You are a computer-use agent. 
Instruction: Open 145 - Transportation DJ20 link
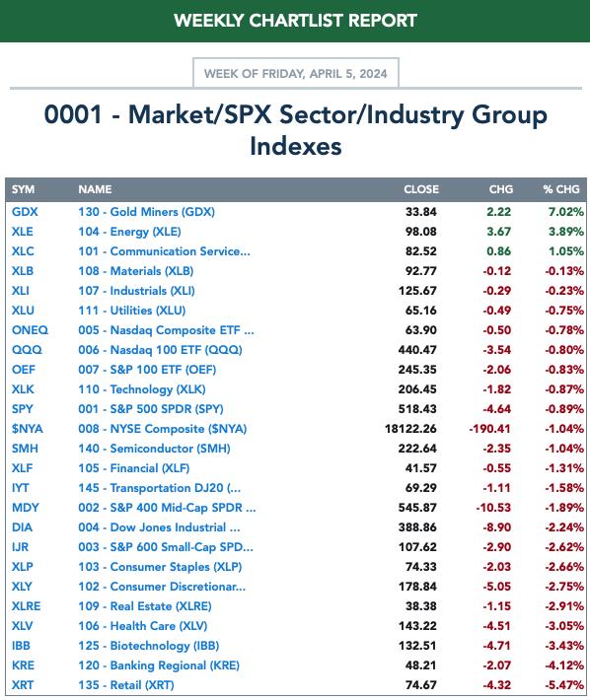coord(160,487)
